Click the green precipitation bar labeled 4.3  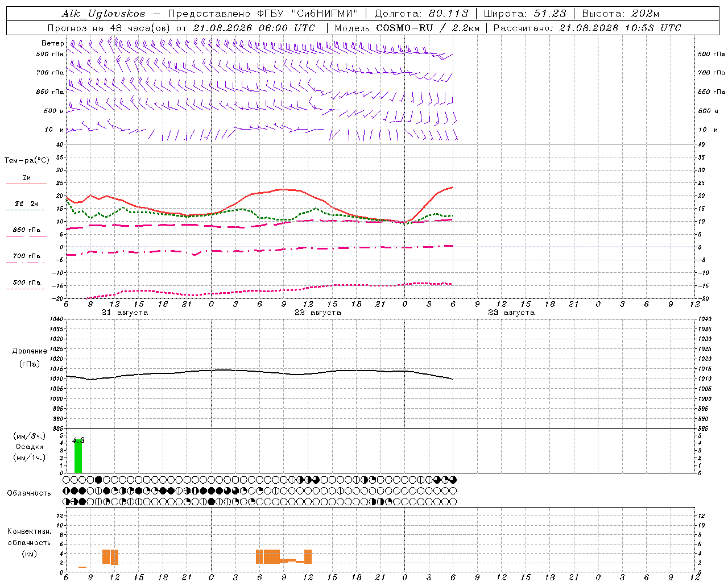(x=78, y=456)
